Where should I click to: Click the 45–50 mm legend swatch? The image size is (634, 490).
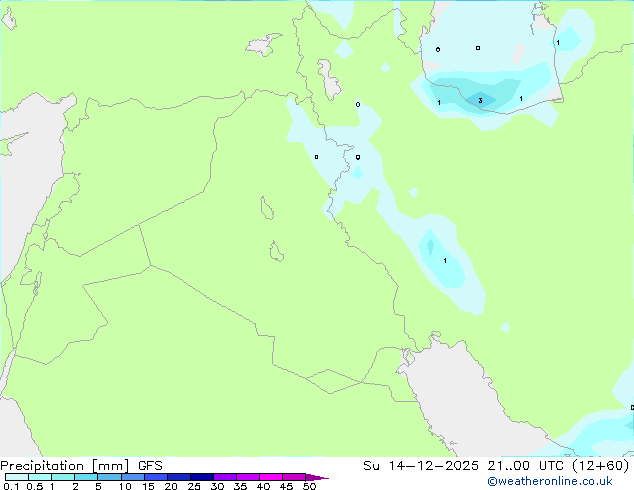(x=294, y=477)
